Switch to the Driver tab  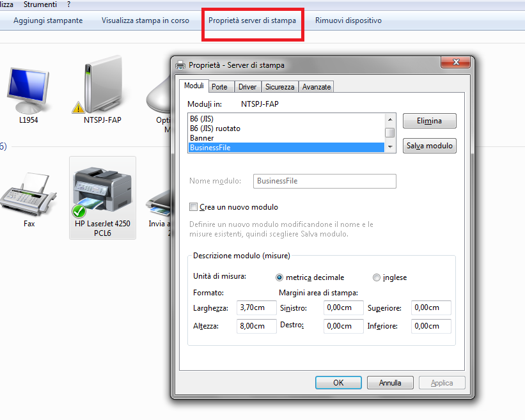pyautogui.click(x=247, y=87)
